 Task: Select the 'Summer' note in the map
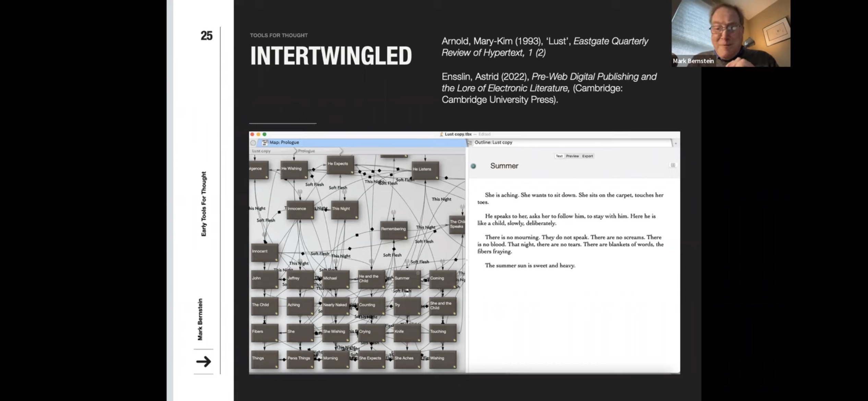[407, 280]
